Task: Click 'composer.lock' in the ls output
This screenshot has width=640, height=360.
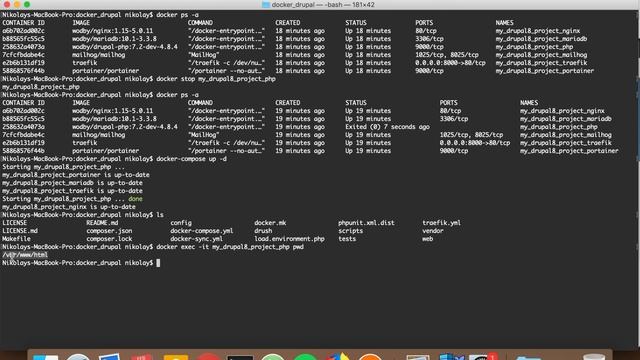Action: (x=109, y=239)
